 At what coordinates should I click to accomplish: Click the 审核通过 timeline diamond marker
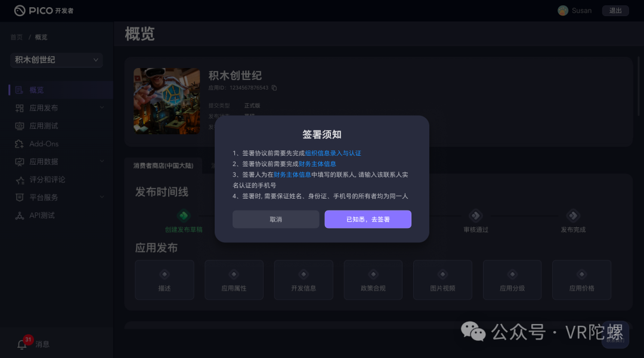tap(476, 215)
